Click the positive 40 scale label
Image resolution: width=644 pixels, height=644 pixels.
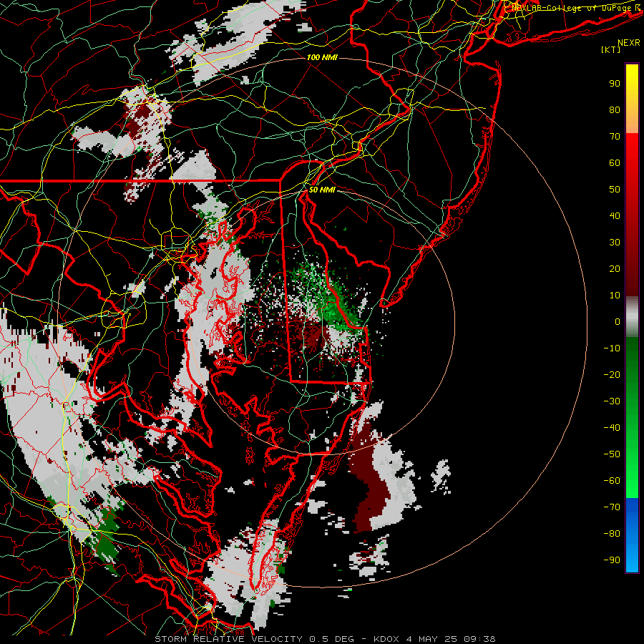click(x=615, y=216)
